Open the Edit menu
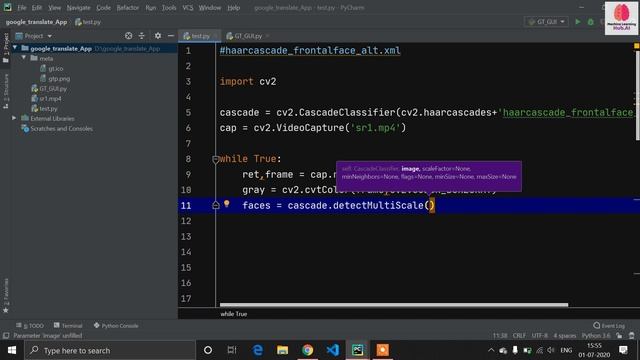This screenshot has height=360, width=640. coord(37,8)
